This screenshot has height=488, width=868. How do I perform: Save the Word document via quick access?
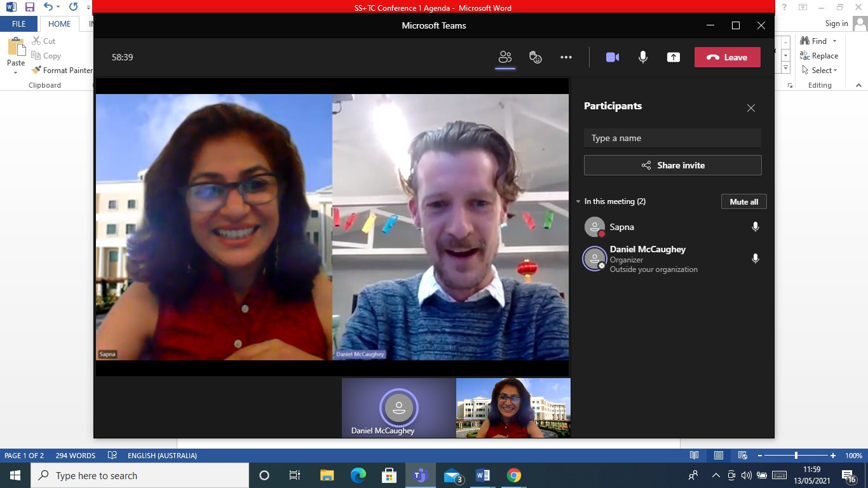point(29,8)
